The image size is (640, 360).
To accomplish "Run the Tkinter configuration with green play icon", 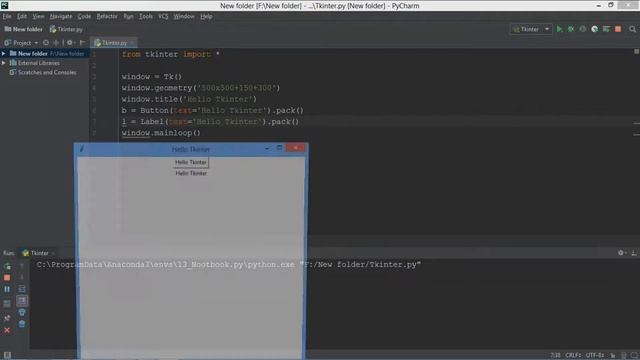I will [560, 29].
